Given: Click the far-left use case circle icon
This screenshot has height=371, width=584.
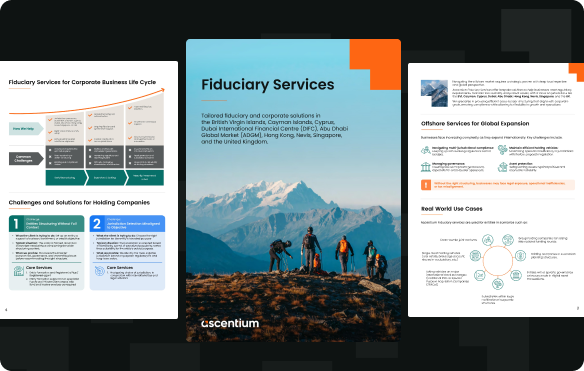Looking at the screenshot, I should tap(476, 256).
